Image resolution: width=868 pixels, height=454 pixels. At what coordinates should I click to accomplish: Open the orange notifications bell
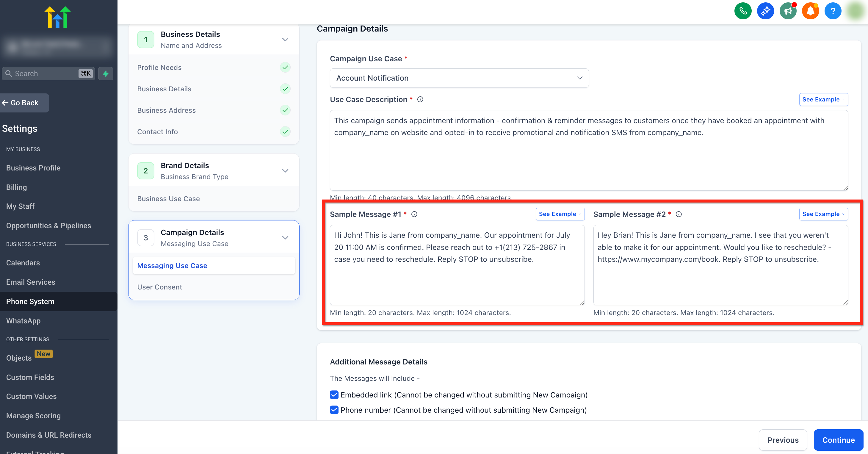pos(810,11)
